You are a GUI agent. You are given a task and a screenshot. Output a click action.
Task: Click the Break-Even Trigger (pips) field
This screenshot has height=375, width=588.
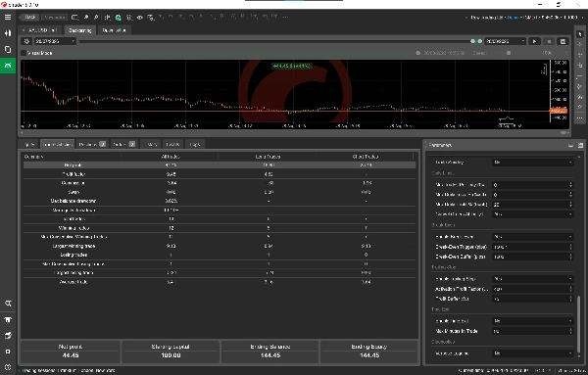pyautogui.click(x=532, y=247)
